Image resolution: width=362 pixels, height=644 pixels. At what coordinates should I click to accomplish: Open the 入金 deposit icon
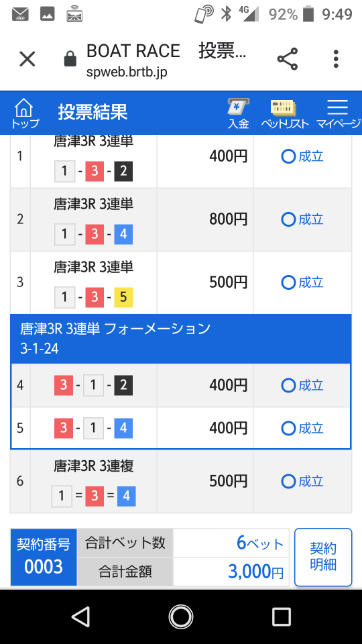(239, 113)
